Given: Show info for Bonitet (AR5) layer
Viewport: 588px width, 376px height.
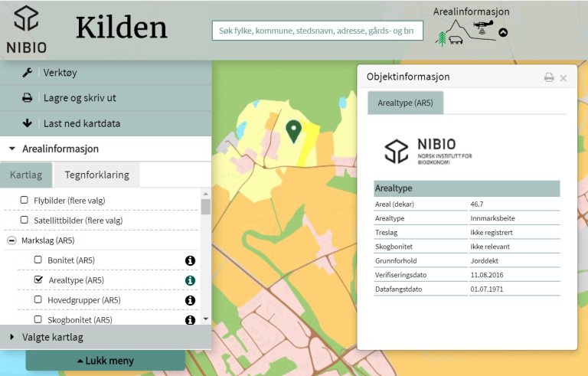Looking at the screenshot, I should (190, 260).
